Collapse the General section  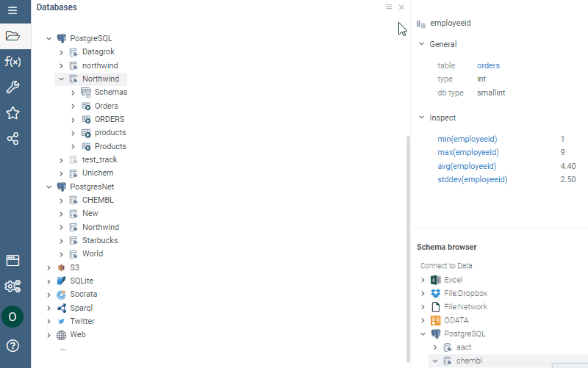[421, 44]
